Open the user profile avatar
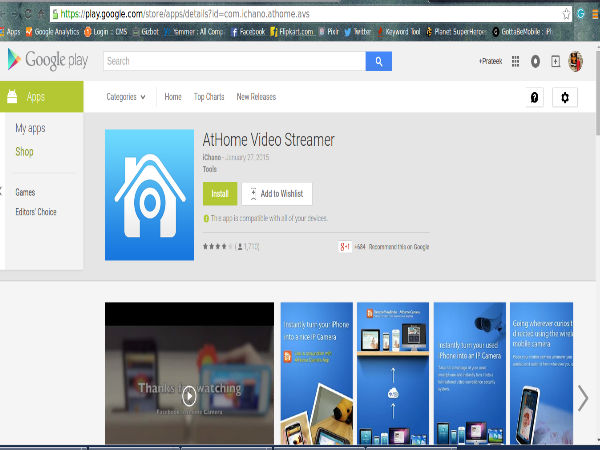This screenshot has width=600, height=450. 575,61
